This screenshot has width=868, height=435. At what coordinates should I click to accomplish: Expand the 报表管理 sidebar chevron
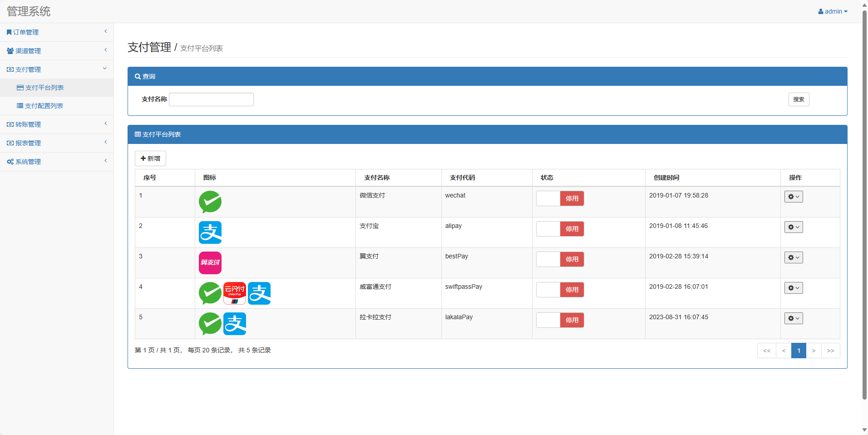(106, 142)
